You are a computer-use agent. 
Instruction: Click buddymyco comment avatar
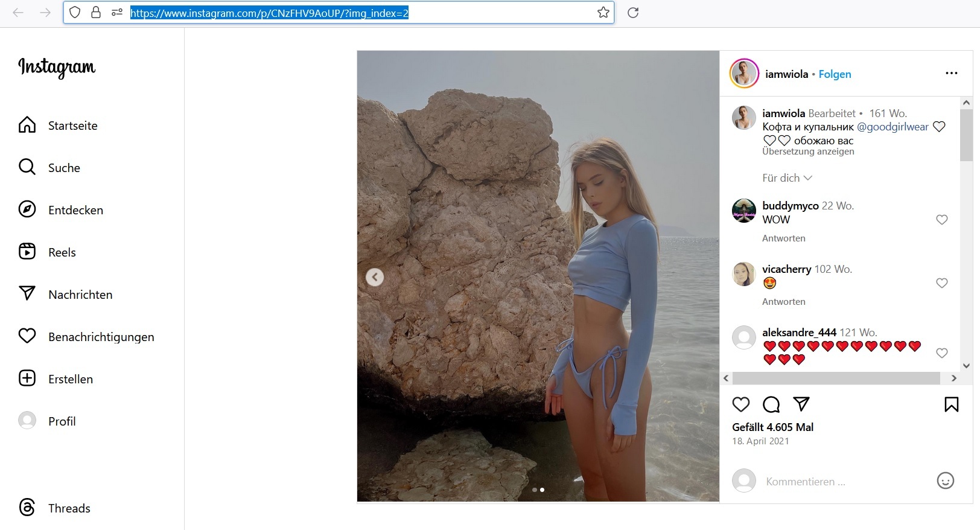744,211
